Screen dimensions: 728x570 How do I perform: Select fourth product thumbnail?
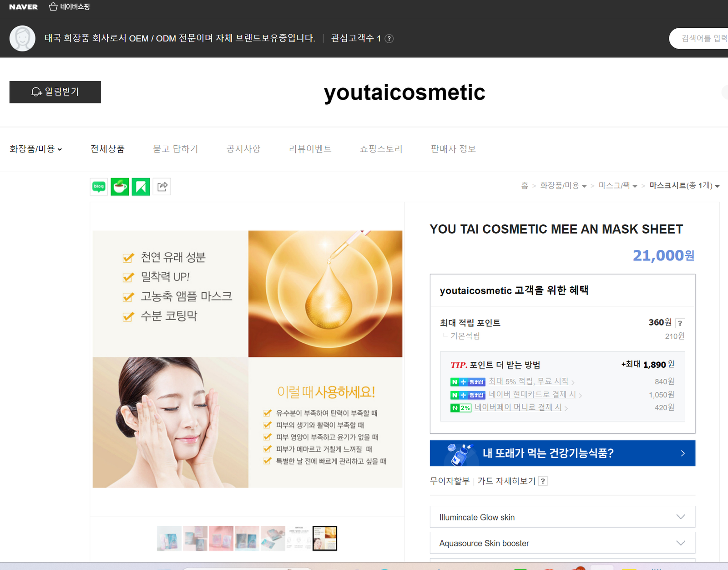247,538
